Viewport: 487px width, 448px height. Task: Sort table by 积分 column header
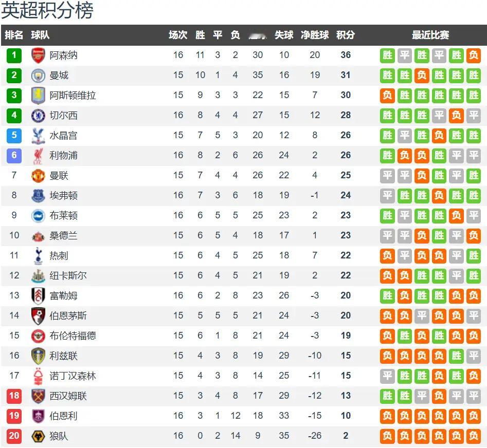click(x=346, y=35)
